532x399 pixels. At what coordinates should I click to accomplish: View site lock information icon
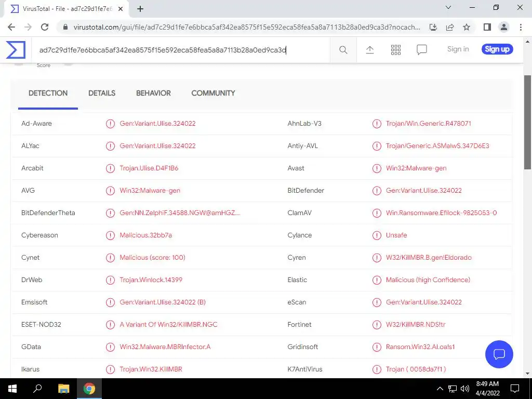pos(65,27)
